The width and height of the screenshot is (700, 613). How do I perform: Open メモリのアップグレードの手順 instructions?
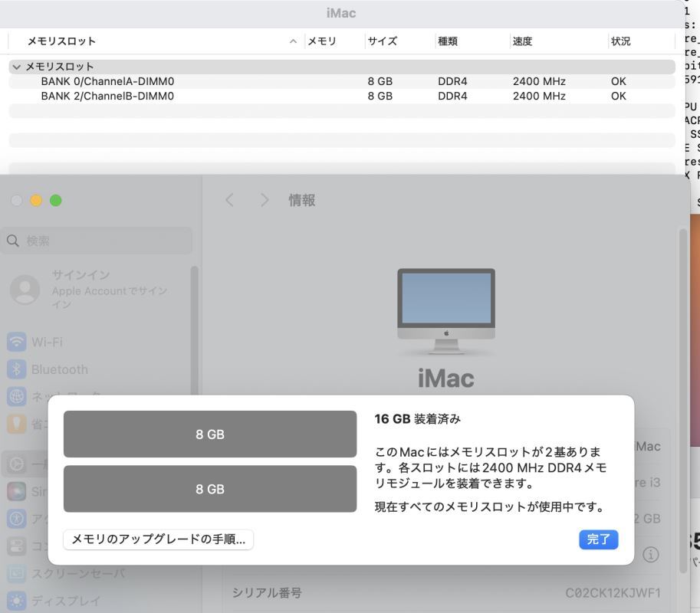pos(158,539)
